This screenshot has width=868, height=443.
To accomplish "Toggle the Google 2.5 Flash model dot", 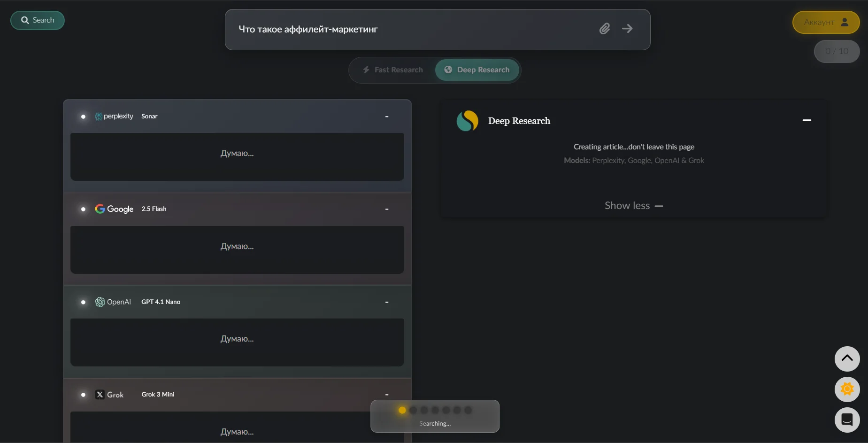I will (83, 209).
